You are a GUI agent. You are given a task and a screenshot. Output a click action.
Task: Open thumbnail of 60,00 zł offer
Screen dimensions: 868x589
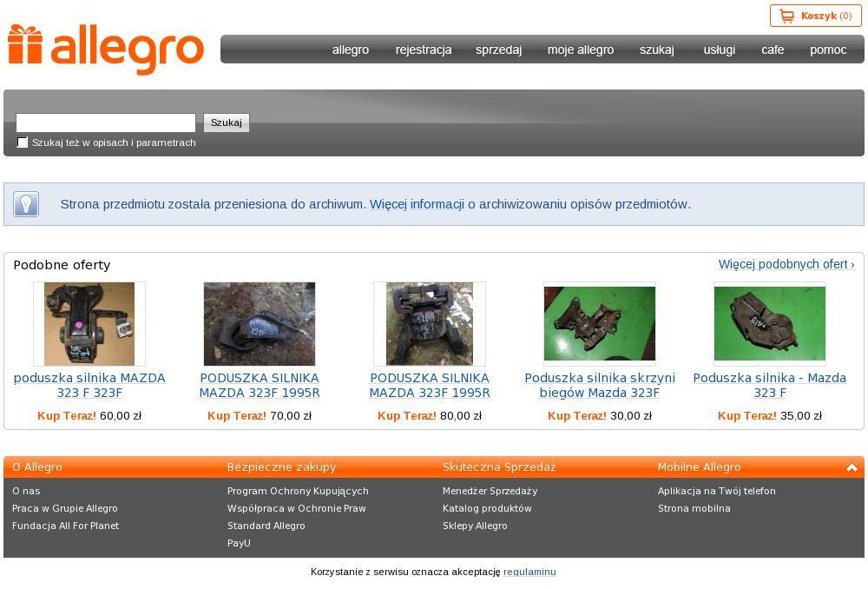[89, 323]
